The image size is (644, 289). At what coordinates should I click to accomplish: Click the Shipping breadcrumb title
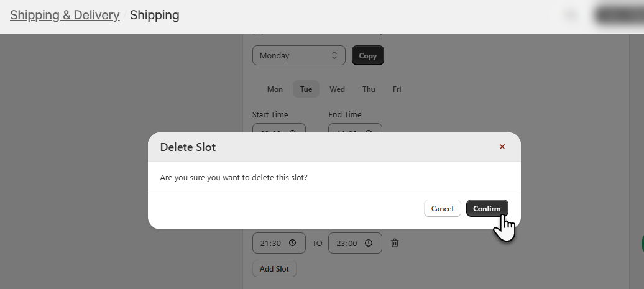point(154,15)
